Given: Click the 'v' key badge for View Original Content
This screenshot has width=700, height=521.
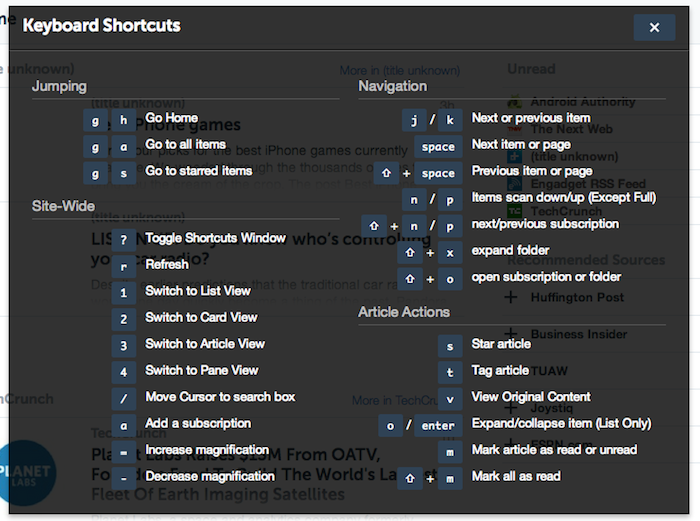Looking at the screenshot, I should point(450,397).
